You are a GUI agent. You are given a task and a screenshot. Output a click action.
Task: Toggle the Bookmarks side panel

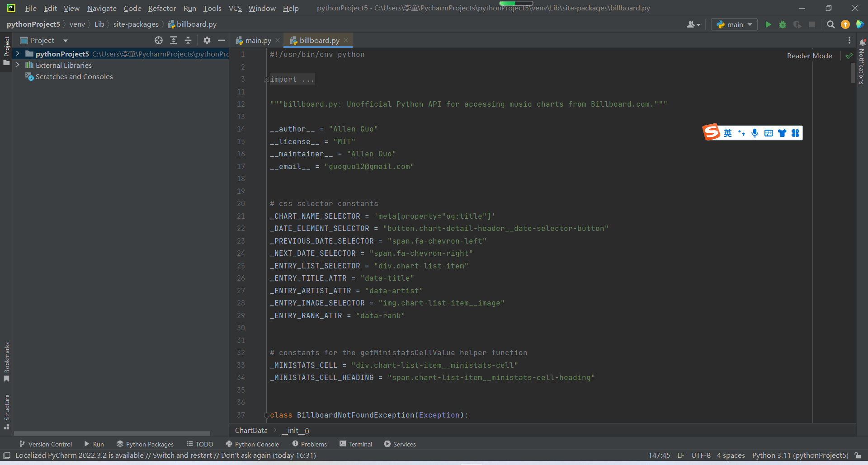(7, 362)
